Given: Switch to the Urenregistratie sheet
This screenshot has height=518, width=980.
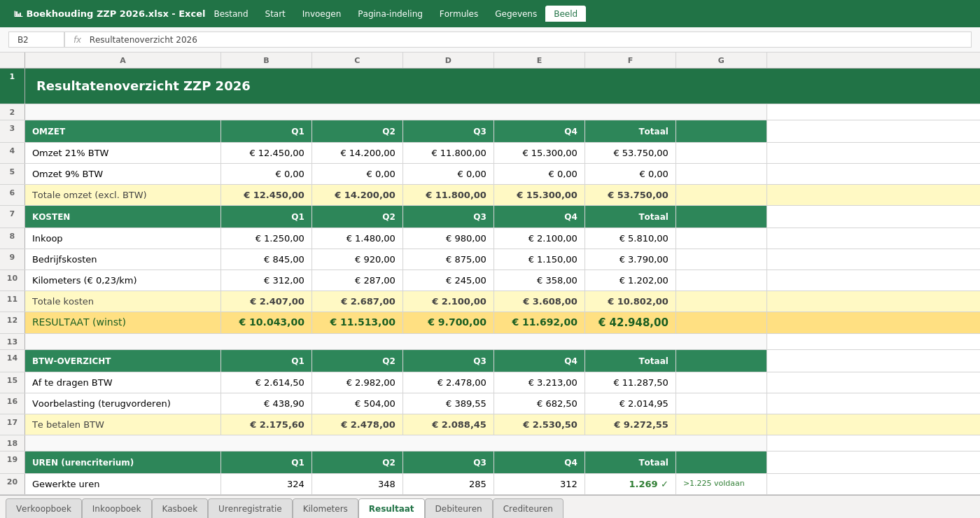Looking at the screenshot, I should [x=250, y=508].
